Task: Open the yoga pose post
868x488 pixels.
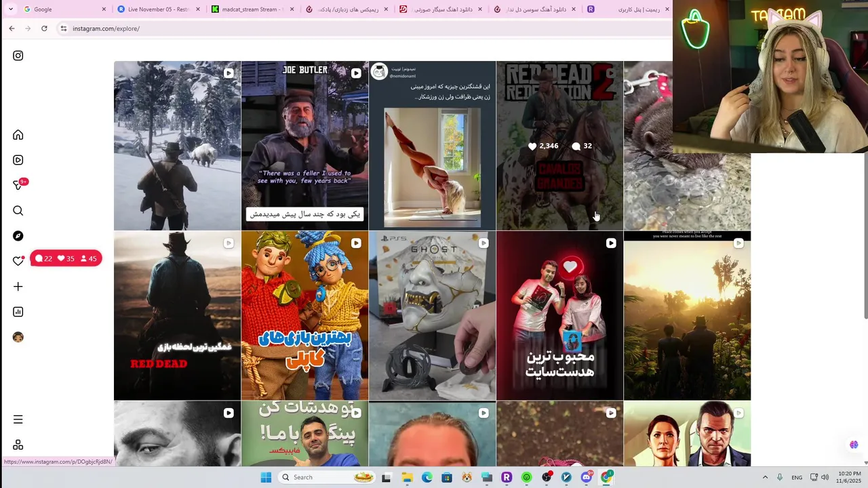Action: pyautogui.click(x=432, y=146)
